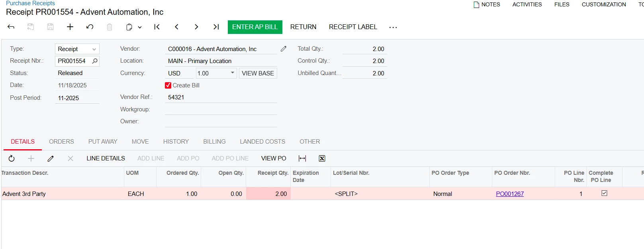Click the fit to screen columns icon
The image size is (644, 249).
(302, 158)
